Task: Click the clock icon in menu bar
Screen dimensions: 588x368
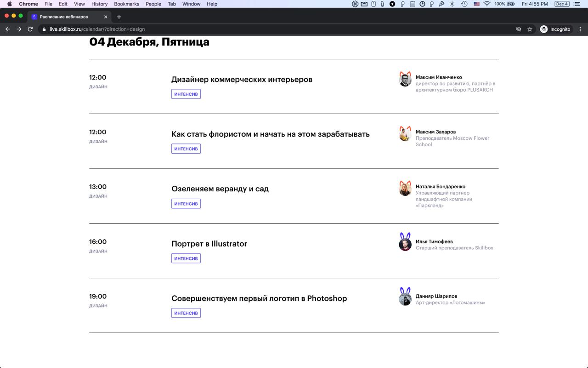Action: pos(422,4)
